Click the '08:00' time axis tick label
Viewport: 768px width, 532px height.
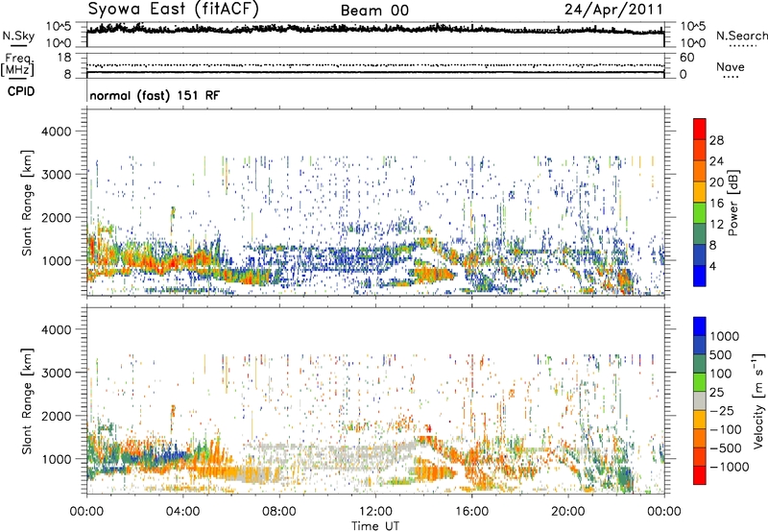279,512
